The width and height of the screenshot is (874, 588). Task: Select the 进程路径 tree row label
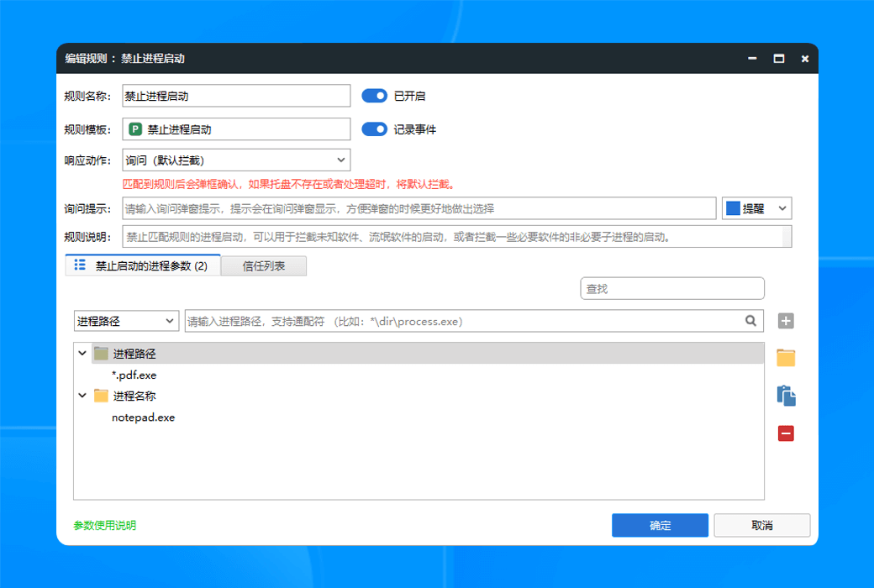[134, 354]
